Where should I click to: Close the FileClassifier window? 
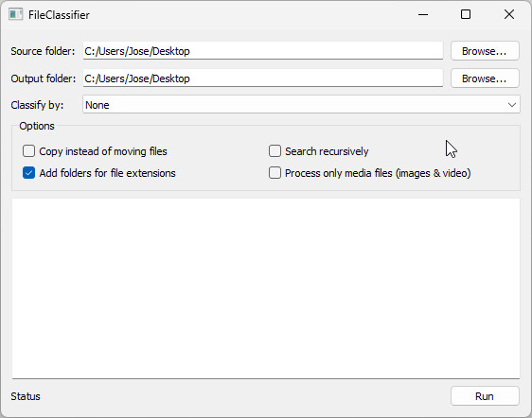click(x=509, y=14)
